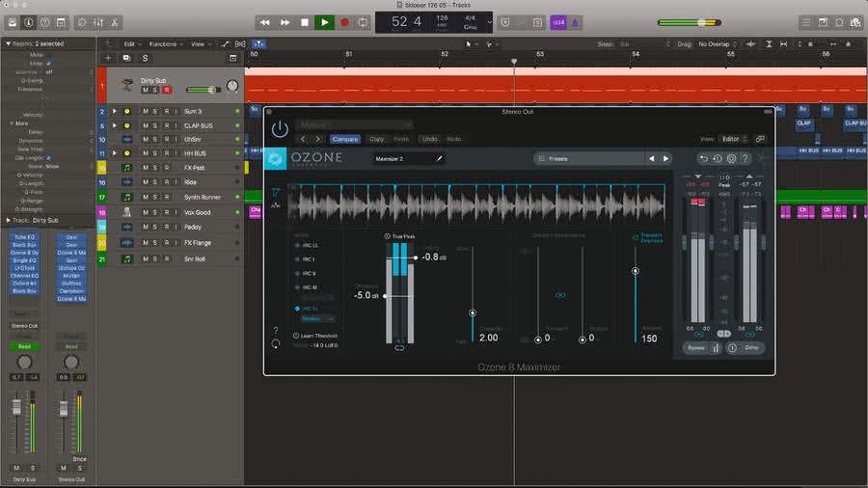Stop playback with the square button
The height and width of the screenshot is (488, 868).
pyautogui.click(x=305, y=23)
